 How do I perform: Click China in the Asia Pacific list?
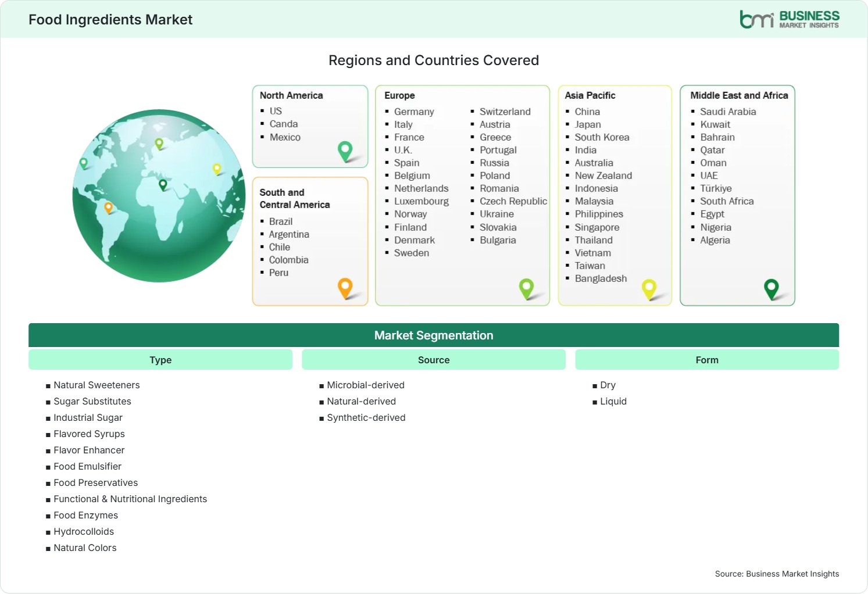(x=587, y=112)
